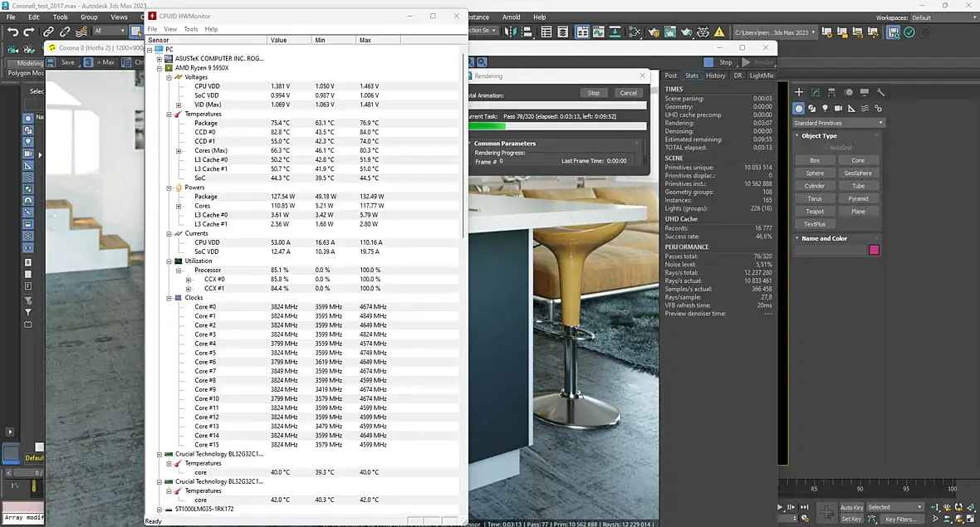Select the Helpers category icon
The image size is (980, 527).
pyautogui.click(x=851, y=108)
